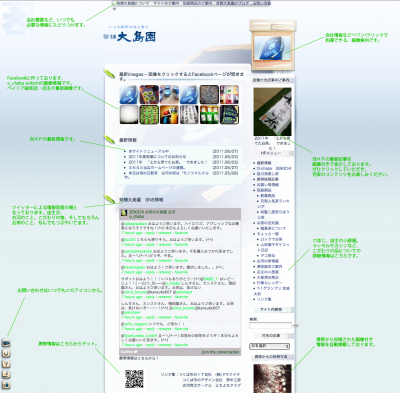Screen dimensions: 400x393
Task: Click the sidebar search text field
Action: coord(270,325)
